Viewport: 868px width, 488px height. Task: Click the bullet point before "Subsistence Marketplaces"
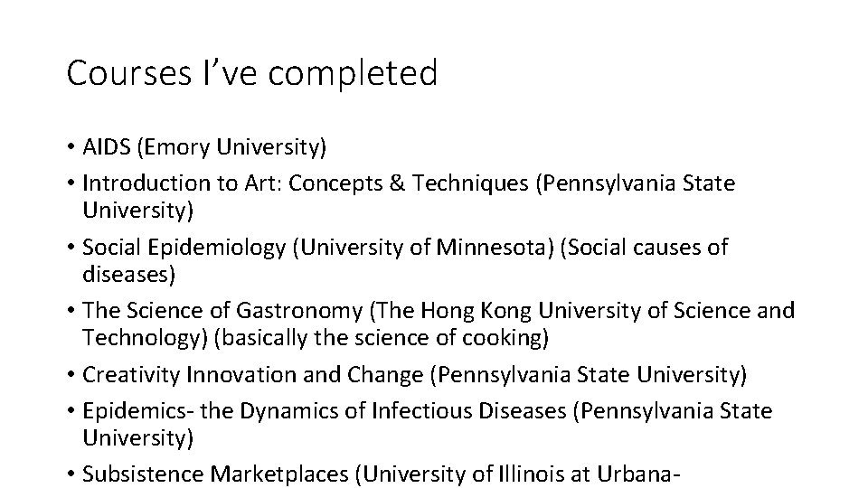click(71, 474)
